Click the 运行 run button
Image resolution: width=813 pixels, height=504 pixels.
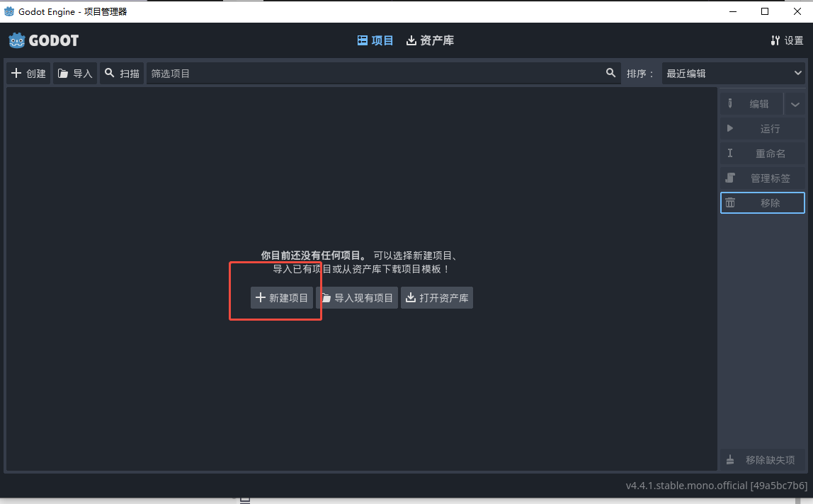[763, 129]
